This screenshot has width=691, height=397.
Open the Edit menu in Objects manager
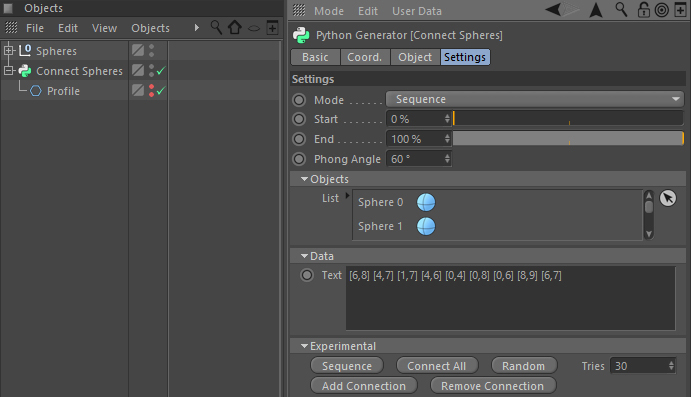tap(68, 28)
